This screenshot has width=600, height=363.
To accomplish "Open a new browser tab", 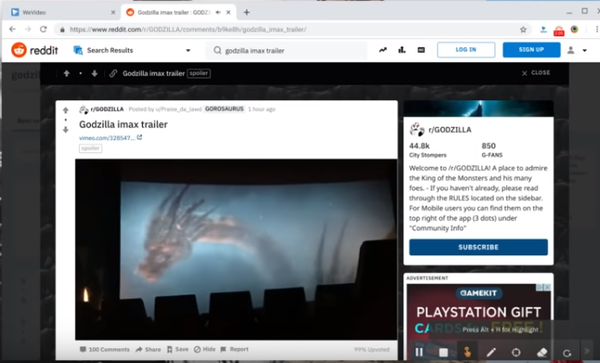I will pyautogui.click(x=246, y=12).
